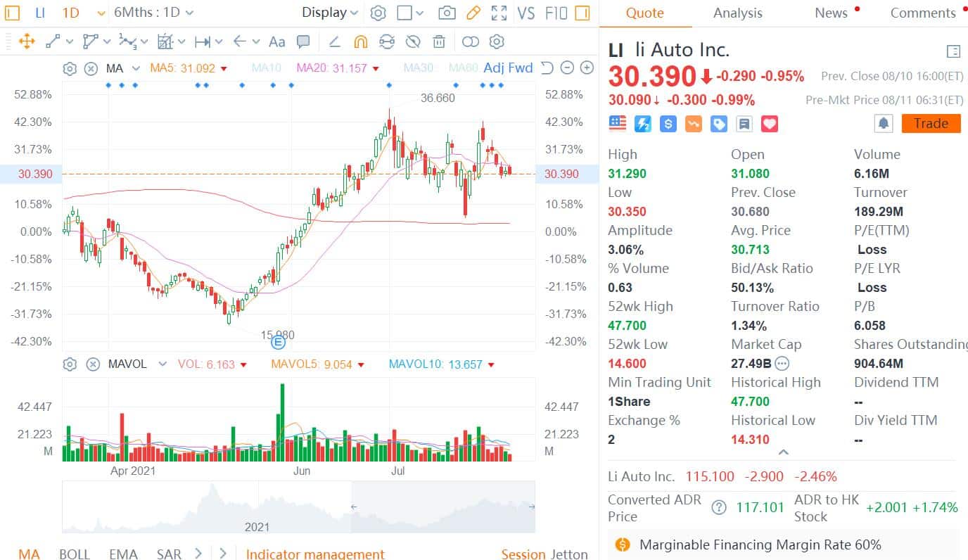Image resolution: width=968 pixels, height=560 pixels.
Task: Delete drawings using the trash icon
Action: click(x=438, y=42)
